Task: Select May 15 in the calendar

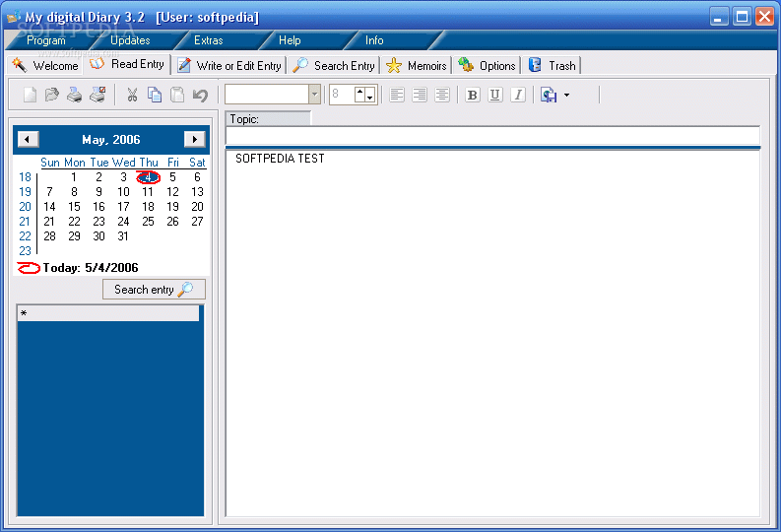Action: (x=74, y=207)
